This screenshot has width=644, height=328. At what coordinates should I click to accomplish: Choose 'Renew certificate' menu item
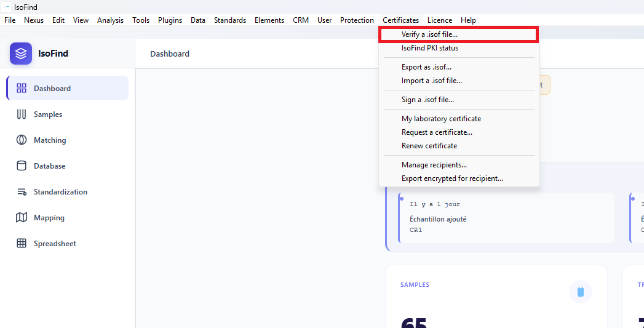point(459,146)
